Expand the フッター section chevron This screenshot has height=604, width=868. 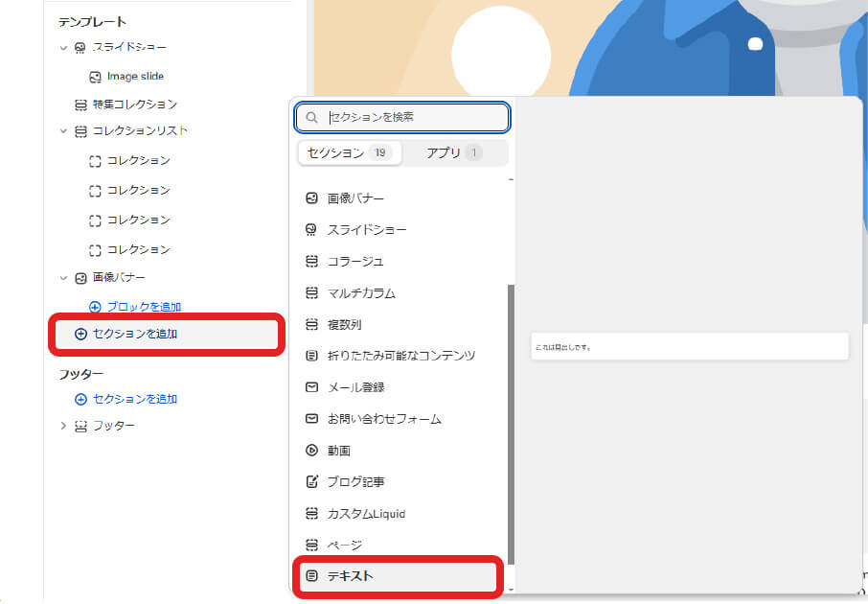coord(63,426)
